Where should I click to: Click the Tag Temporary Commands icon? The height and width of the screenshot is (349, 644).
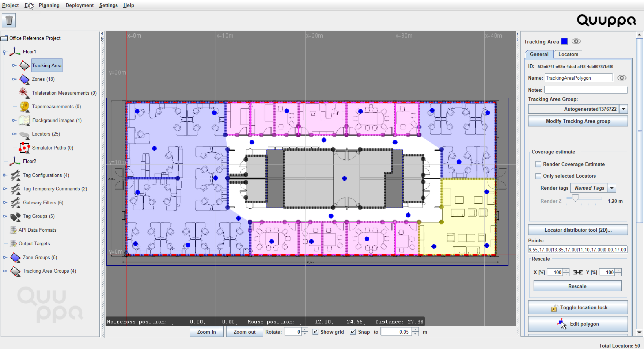coord(15,189)
